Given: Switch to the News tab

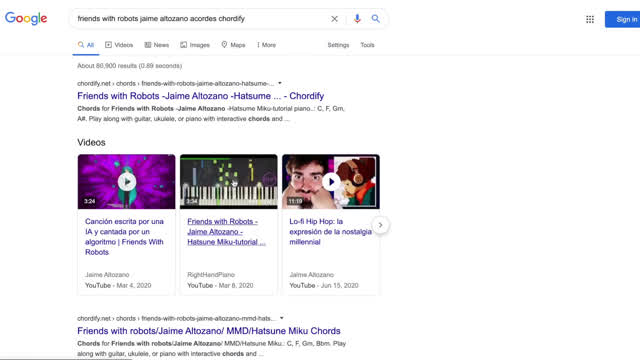Looking at the screenshot, I should 157,45.
